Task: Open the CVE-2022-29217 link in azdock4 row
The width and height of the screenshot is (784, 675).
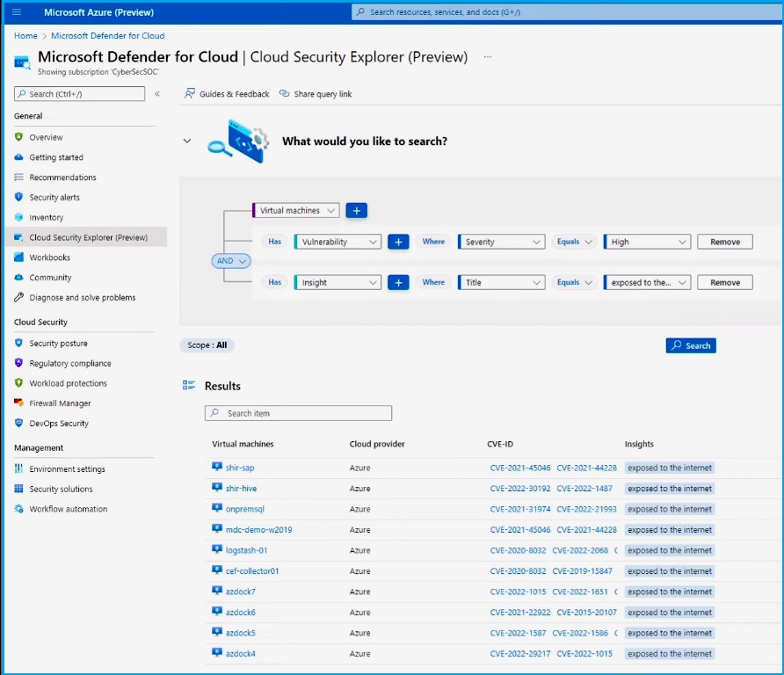Action: pos(520,654)
